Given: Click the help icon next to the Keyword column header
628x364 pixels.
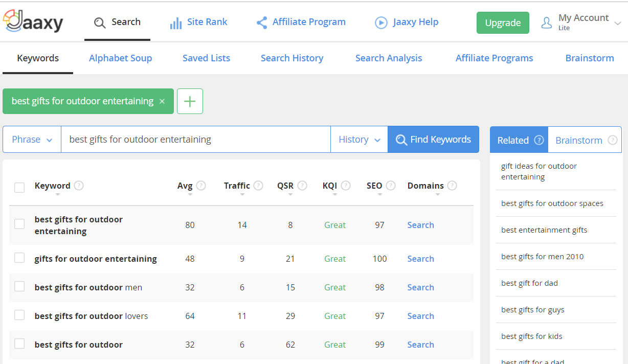Looking at the screenshot, I should pyautogui.click(x=79, y=186).
